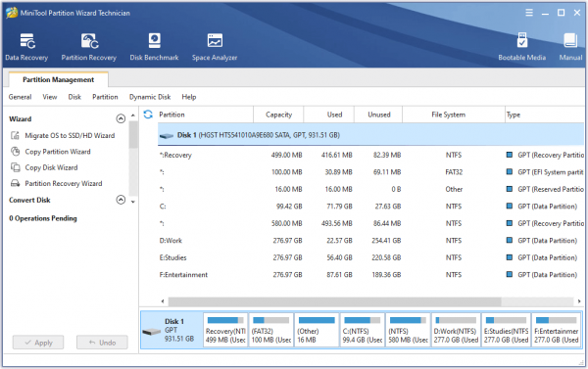Click type color square for D:Work row
The image size is (588, 369).
(x=510, y=240)
